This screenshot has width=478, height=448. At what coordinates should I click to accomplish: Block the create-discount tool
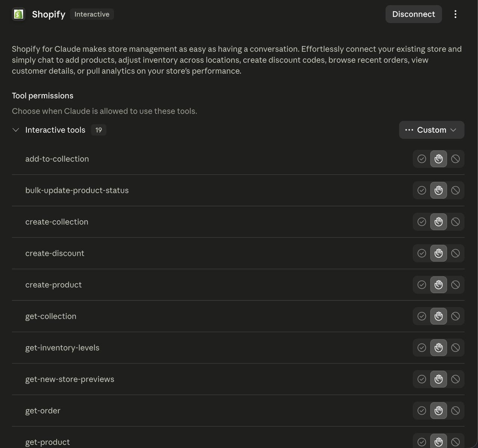(x=455, y=253)
